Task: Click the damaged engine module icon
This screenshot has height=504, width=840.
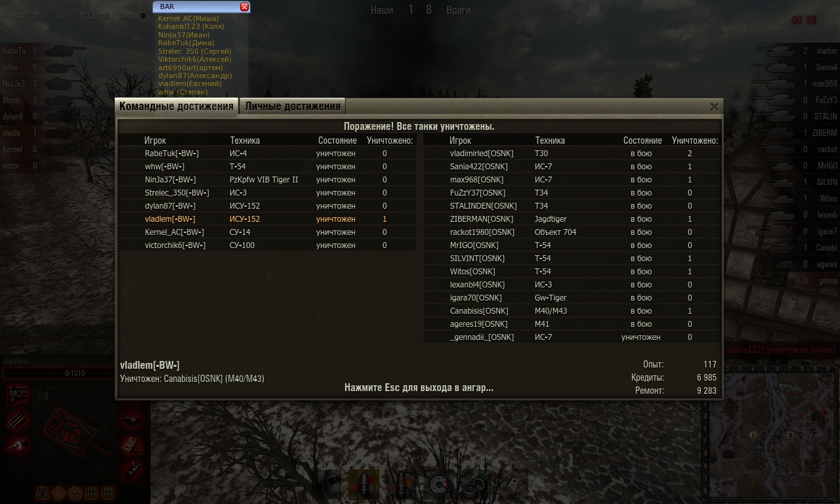Action: pos(18,395)
